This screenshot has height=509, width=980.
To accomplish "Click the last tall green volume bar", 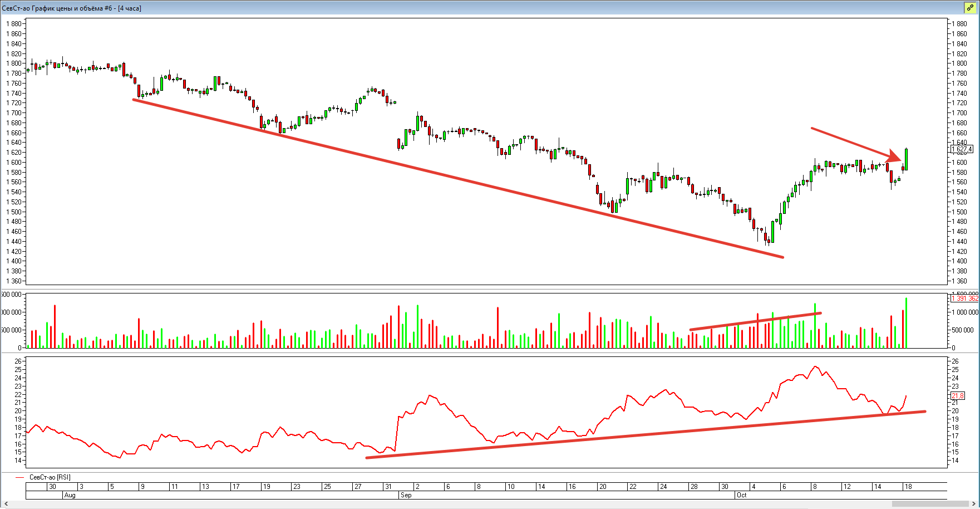I will coord(906,323).
